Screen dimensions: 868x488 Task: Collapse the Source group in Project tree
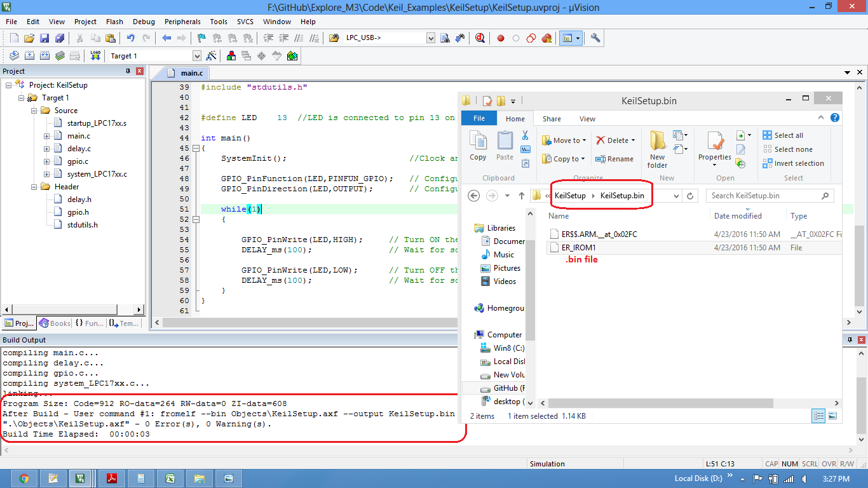point(34,111)
